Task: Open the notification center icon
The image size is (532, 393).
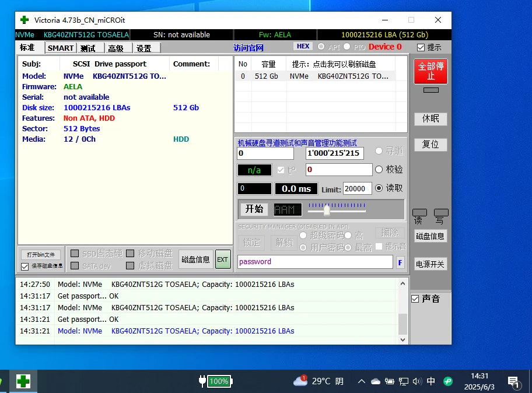Action: coord(514,382)
